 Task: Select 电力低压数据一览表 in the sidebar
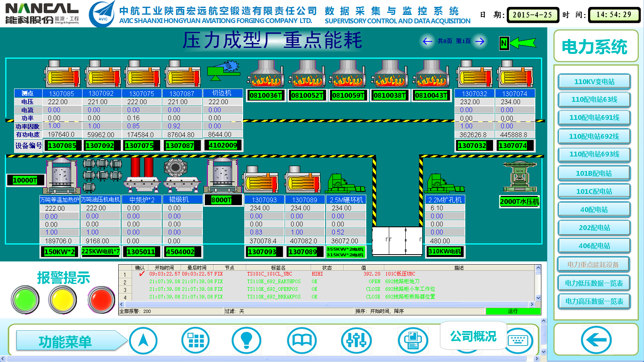click(594, 283)
